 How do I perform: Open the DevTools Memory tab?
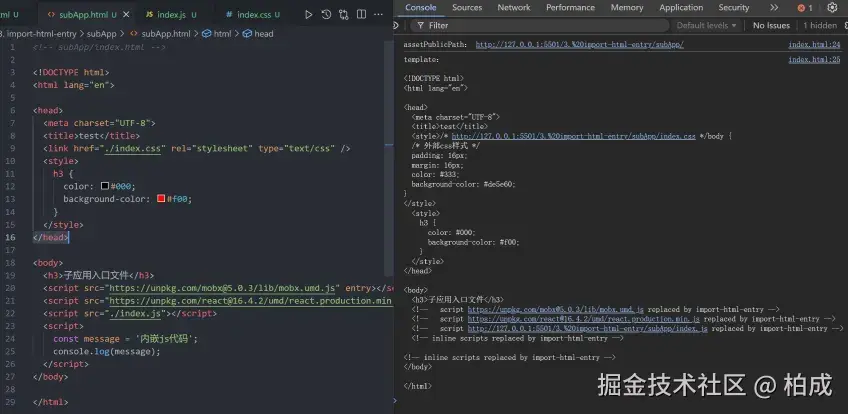[x=627, y=8]
